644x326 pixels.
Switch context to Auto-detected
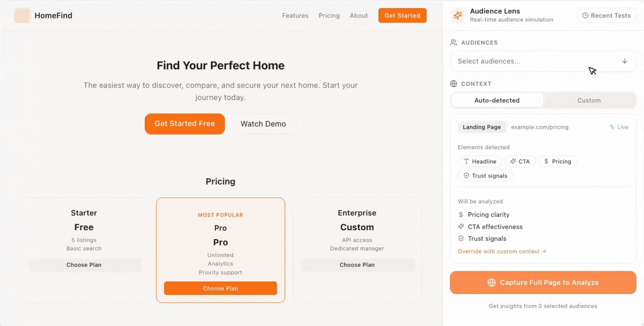(x=497, y=100)
